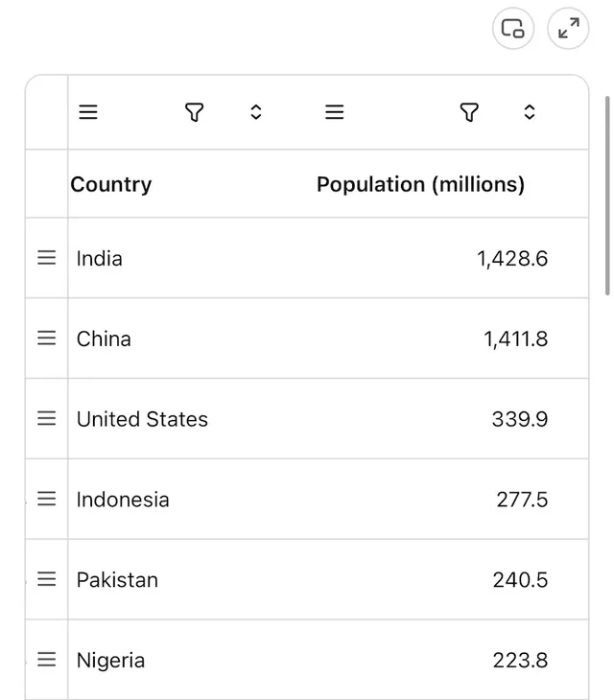
Task: Open picture-in-picture view icon
Action: 513,29
